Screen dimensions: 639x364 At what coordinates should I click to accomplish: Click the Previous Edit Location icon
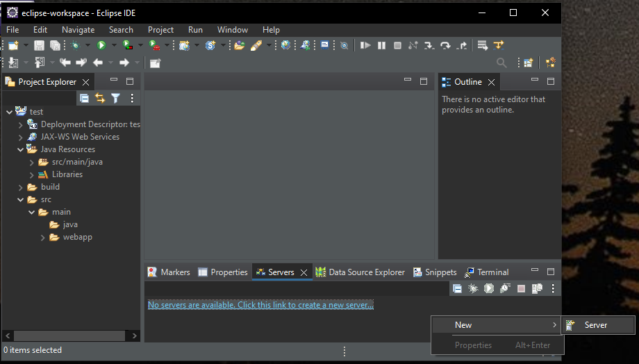pos(65,63)
